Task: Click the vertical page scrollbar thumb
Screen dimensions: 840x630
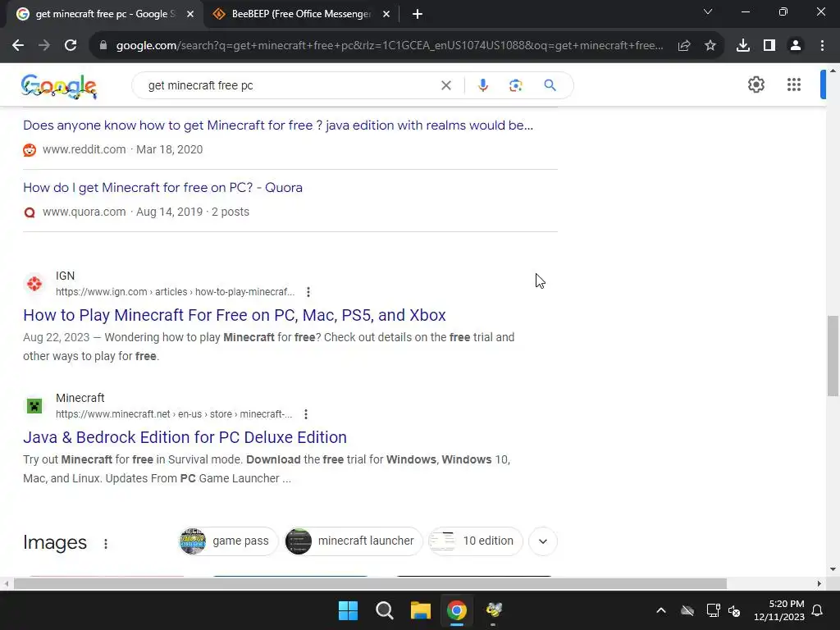Action: pos(833,356)
